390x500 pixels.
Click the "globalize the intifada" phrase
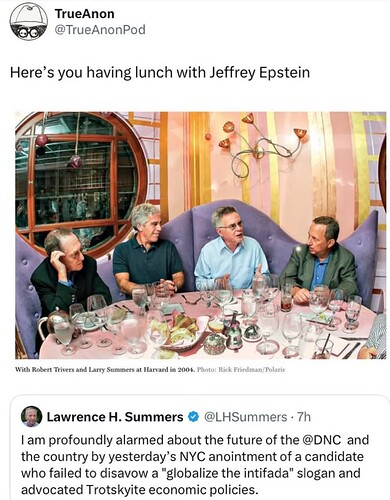coord(221,473)
